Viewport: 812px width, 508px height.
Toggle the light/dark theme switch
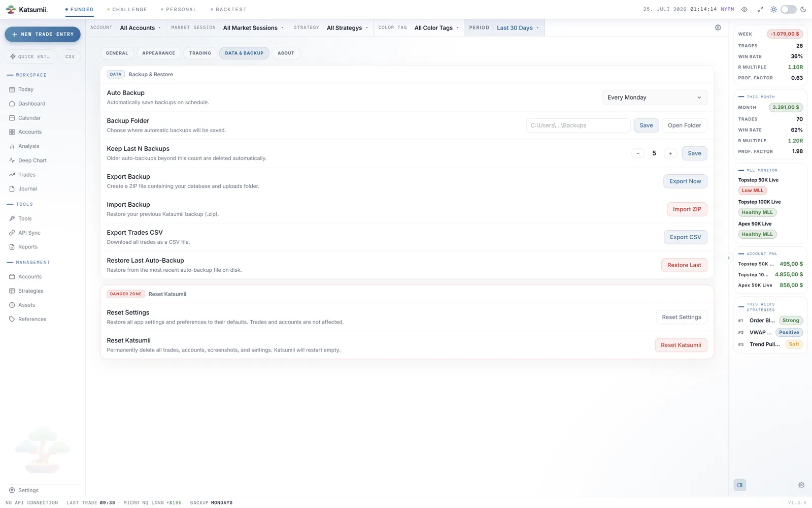pyautogui.click(x=788, y=10)
